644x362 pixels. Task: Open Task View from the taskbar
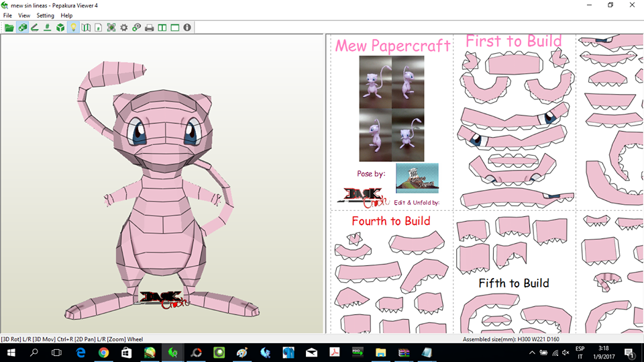pos(56,353)
